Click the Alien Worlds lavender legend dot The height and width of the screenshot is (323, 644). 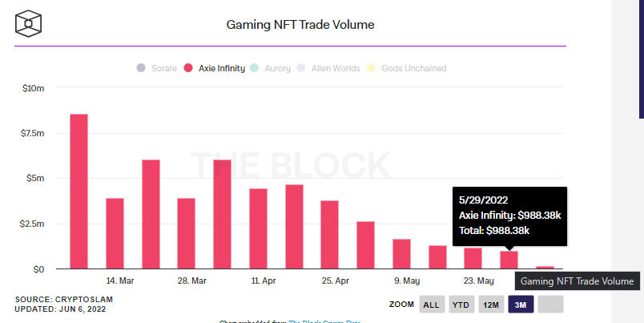pos(300,68)
